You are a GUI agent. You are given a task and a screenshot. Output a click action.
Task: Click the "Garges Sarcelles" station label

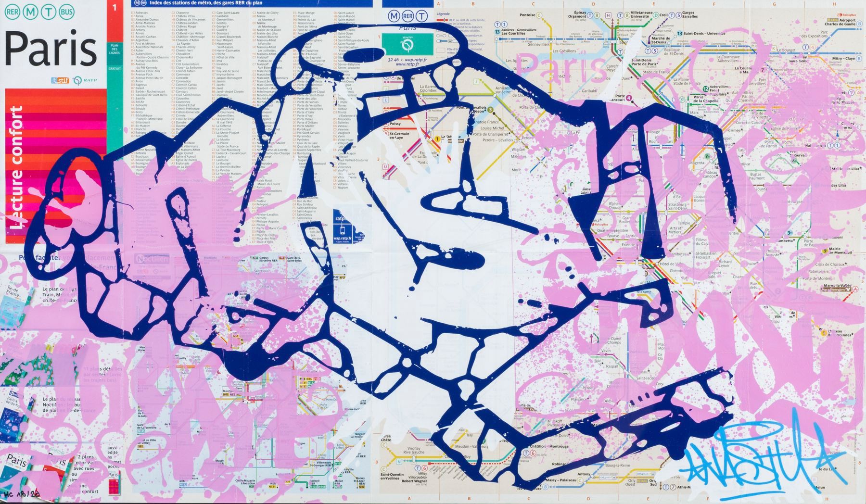pos(689,14)
